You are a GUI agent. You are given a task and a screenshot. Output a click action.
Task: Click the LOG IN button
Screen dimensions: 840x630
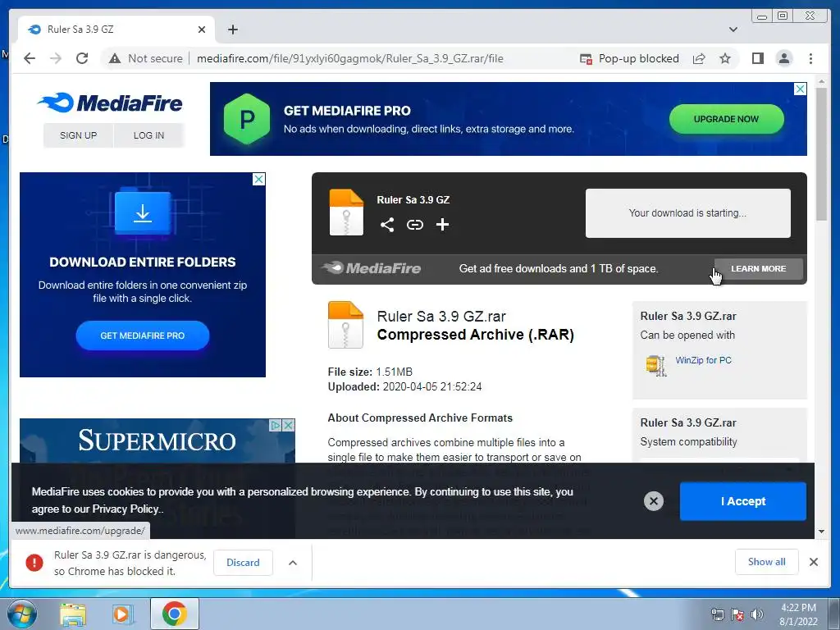point(149,135)
